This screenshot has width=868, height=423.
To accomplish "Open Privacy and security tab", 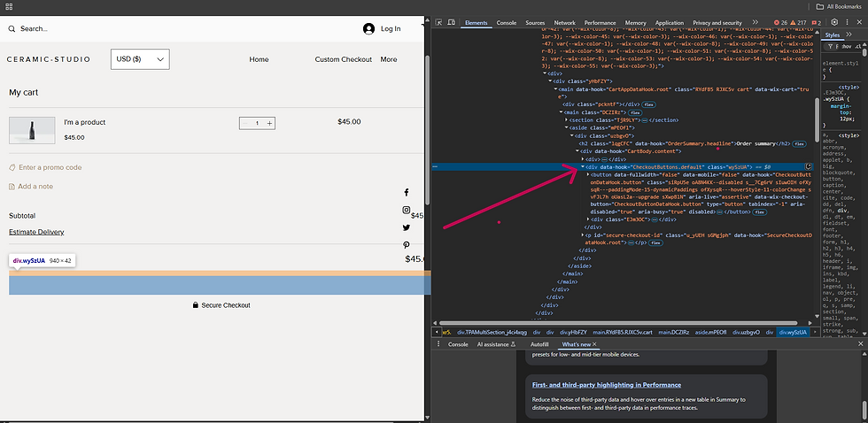I will [x=717, y=23].
